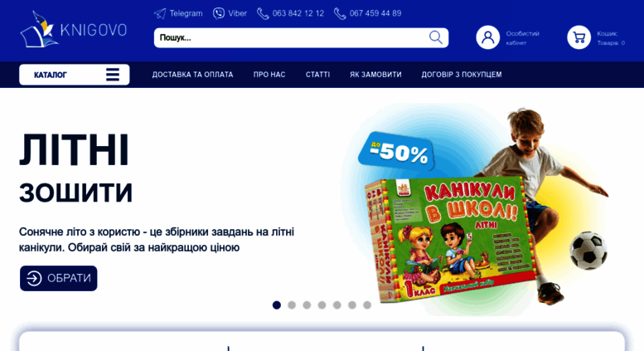This screenshot has height=351, width=644.
Task: Open the shopping cart icon
Action: pyautogui.click(x=579, y=37)
